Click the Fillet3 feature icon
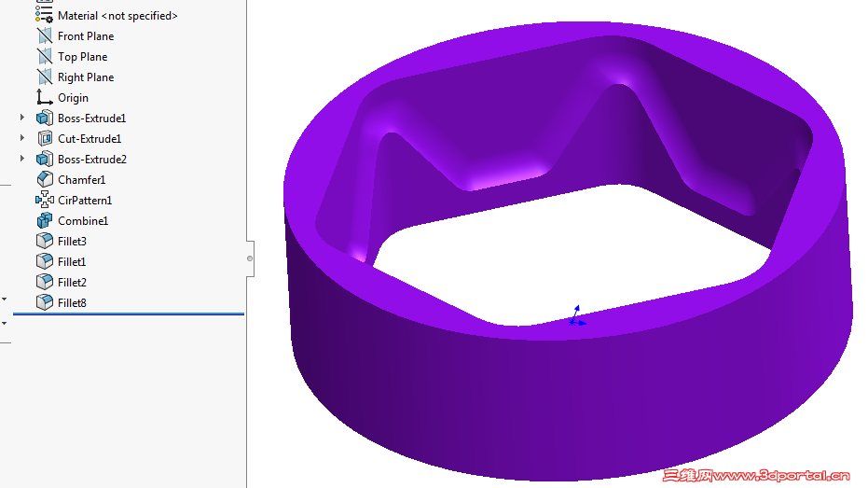The height and width of the screenshot is (488, 868). pyautogui.click(x=45, y=241)
